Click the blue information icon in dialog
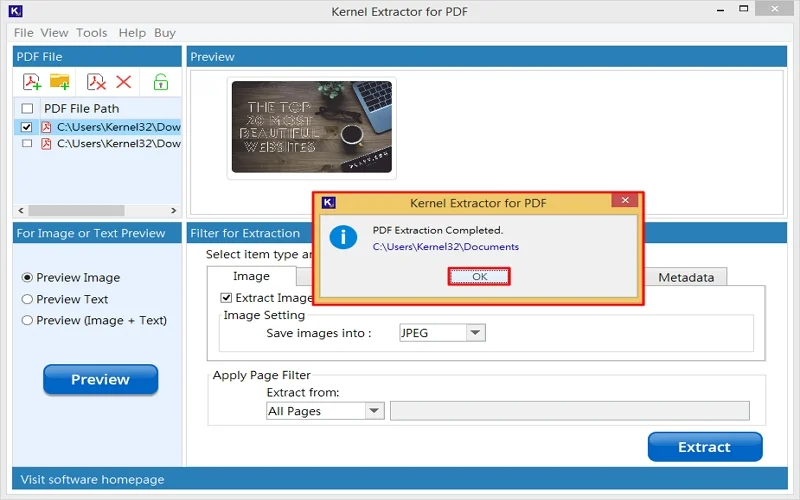The image size is (800, 500). click(343, 238)
